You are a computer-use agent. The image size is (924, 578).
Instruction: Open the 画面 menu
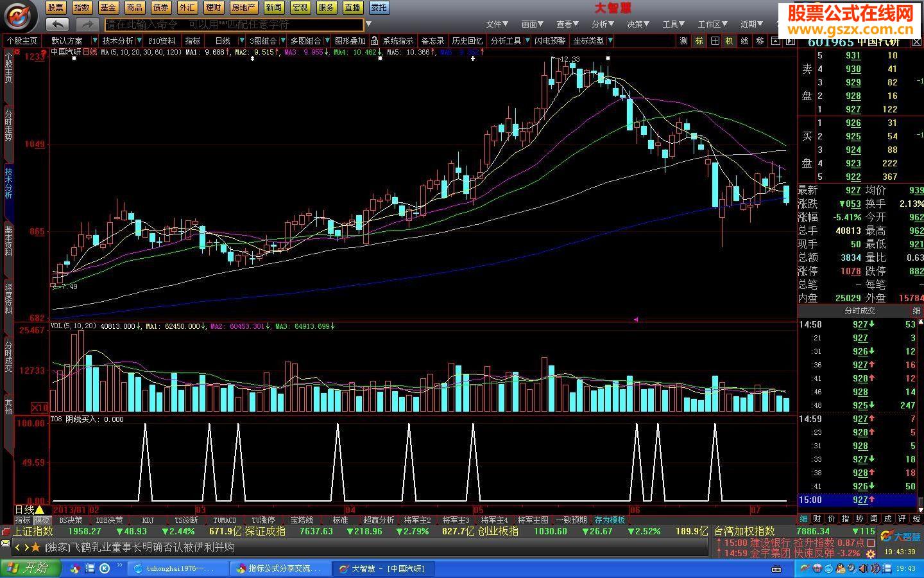pos(532,24)
